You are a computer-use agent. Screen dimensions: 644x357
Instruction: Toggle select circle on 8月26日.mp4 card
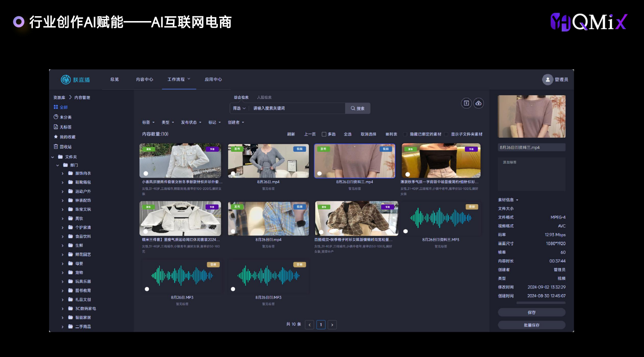pyautogui.click(x=233, y=173)
